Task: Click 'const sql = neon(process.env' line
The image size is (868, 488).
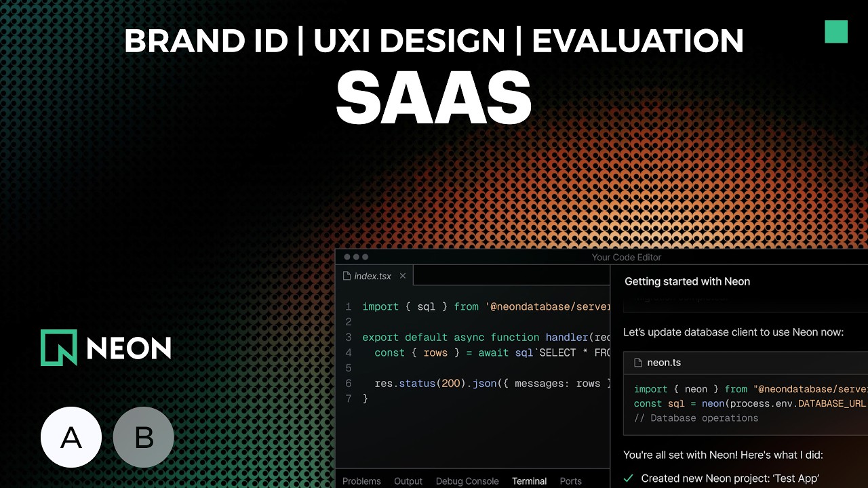Action: 750,403
